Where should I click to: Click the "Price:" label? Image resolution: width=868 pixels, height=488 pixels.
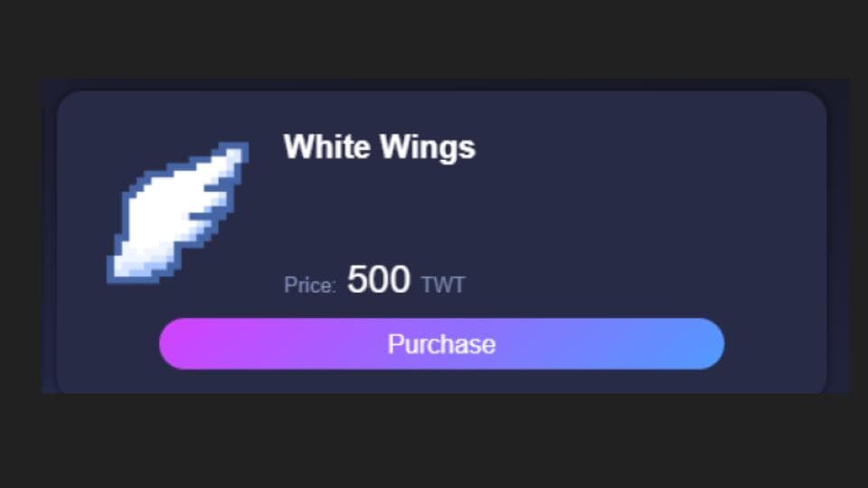[309, 286]
